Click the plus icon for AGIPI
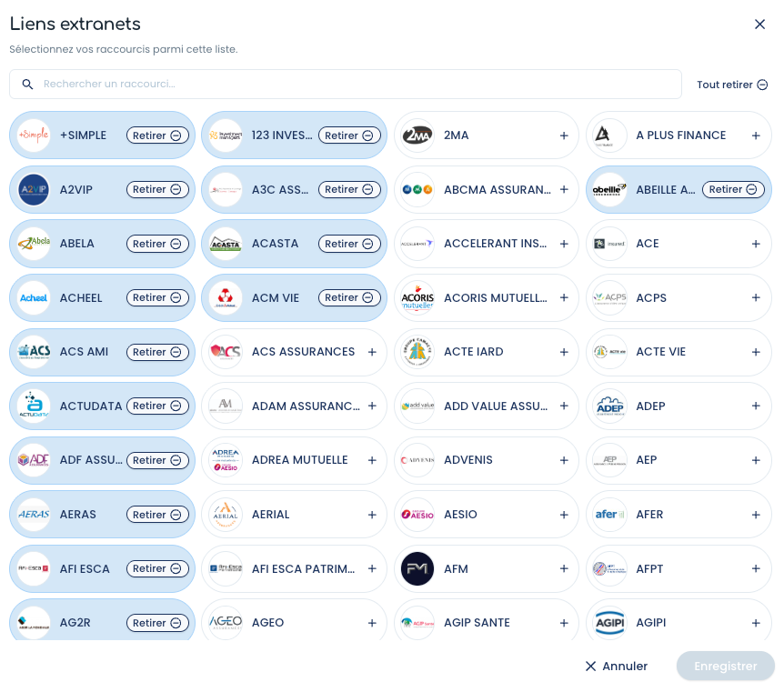Image resolution: width=784 pixels, height=692 pixels. (756, 623)
